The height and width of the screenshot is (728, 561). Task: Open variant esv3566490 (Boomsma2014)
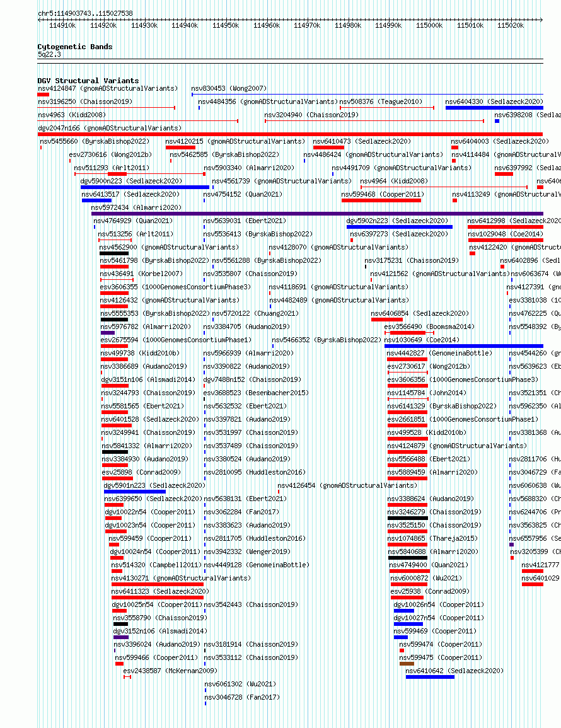pos(429,326)
